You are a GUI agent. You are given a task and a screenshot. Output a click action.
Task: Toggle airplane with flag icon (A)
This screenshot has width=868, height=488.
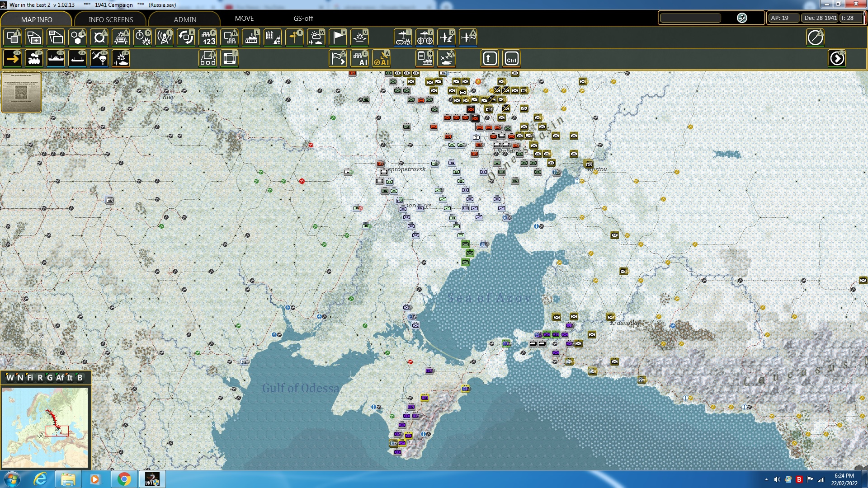[468, 38]
